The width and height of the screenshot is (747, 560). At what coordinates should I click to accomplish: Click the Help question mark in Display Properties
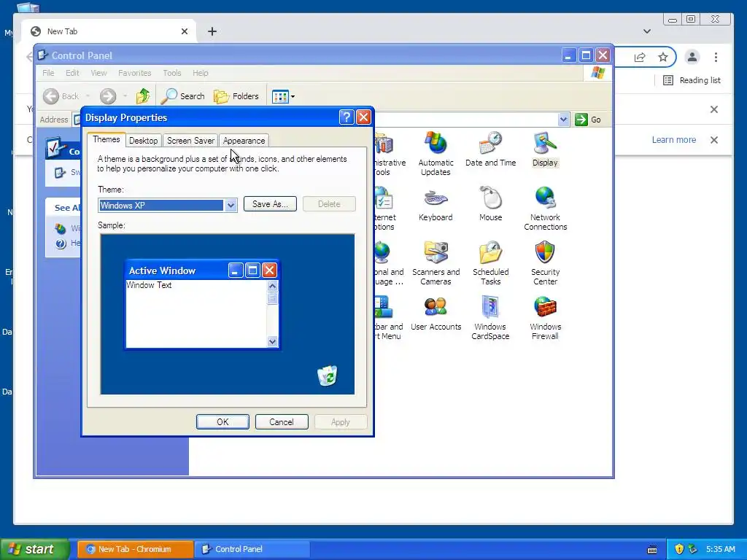tap(347, 117)
